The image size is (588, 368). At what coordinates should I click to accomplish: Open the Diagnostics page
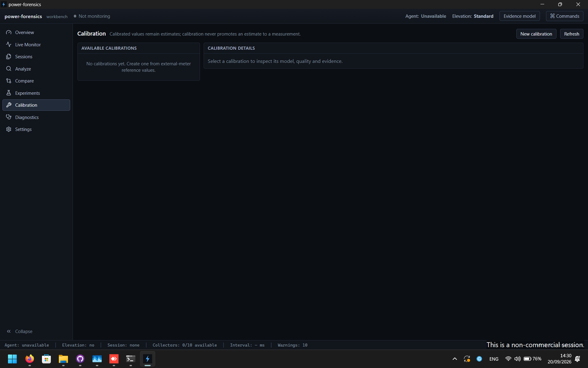pyautogui.click(x=36, y=117)
